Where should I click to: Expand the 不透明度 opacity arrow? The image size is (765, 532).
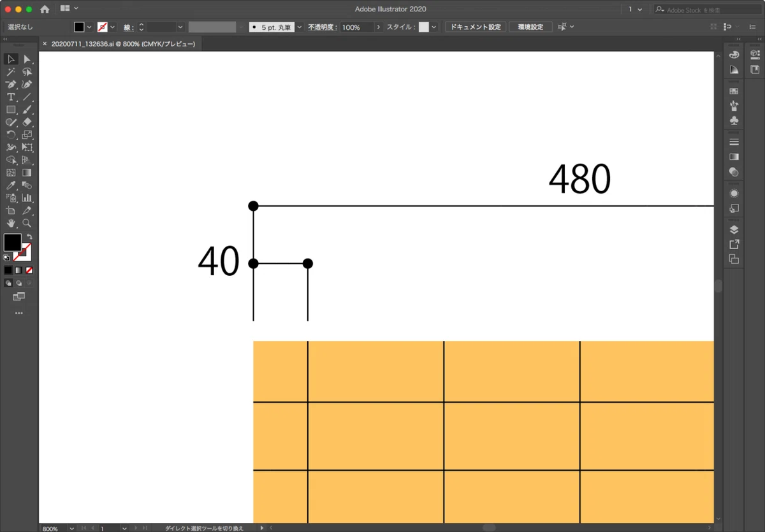click(x=379, y=27)
